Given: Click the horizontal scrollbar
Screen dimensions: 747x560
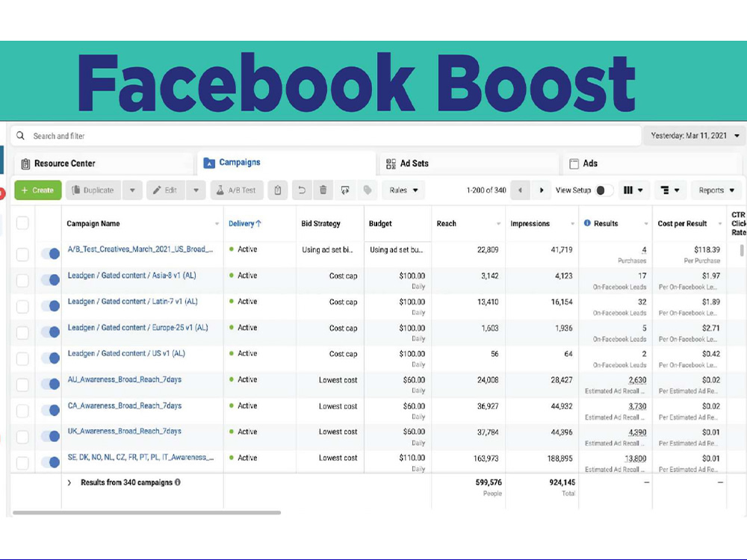Looking at the screenshot, I should pos(146,512).
